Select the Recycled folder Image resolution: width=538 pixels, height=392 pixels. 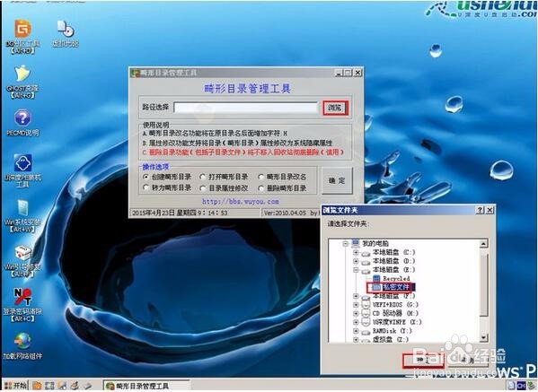396,279
